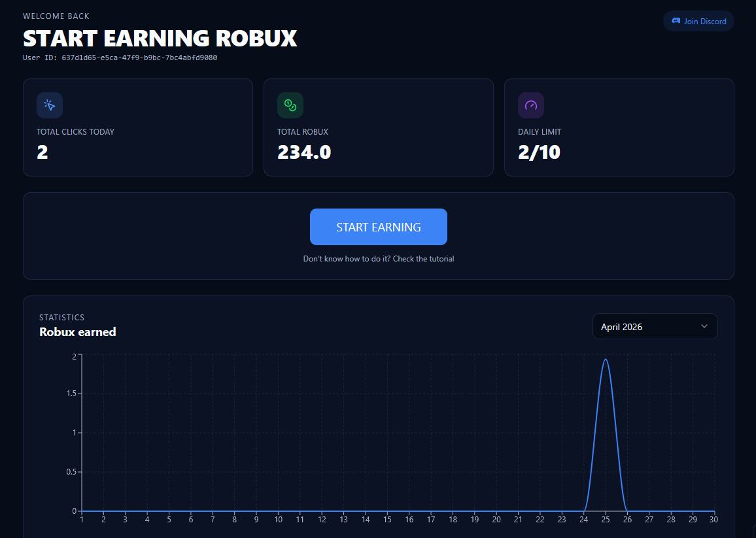Click the green coins icon for Total Robux
The height and width of the screenshot is (538, 756).
pyautogui.click(x=290, y=105)
